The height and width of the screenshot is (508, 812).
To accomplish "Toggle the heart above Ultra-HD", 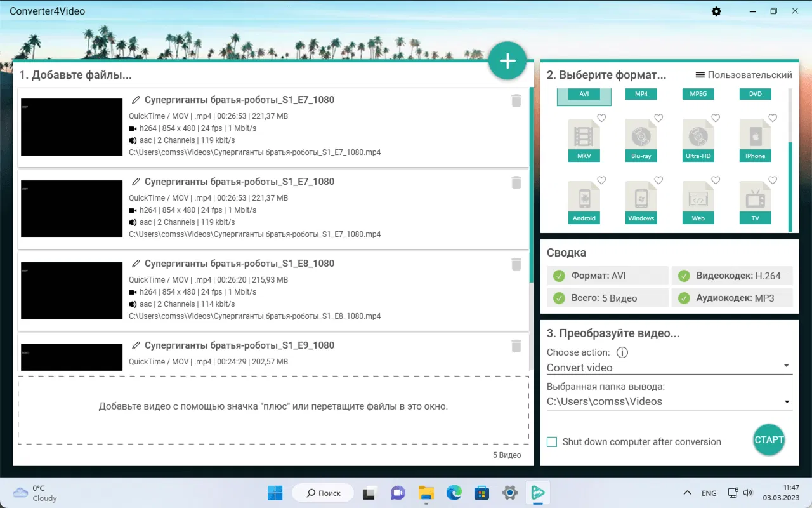I will pos(716,118).
